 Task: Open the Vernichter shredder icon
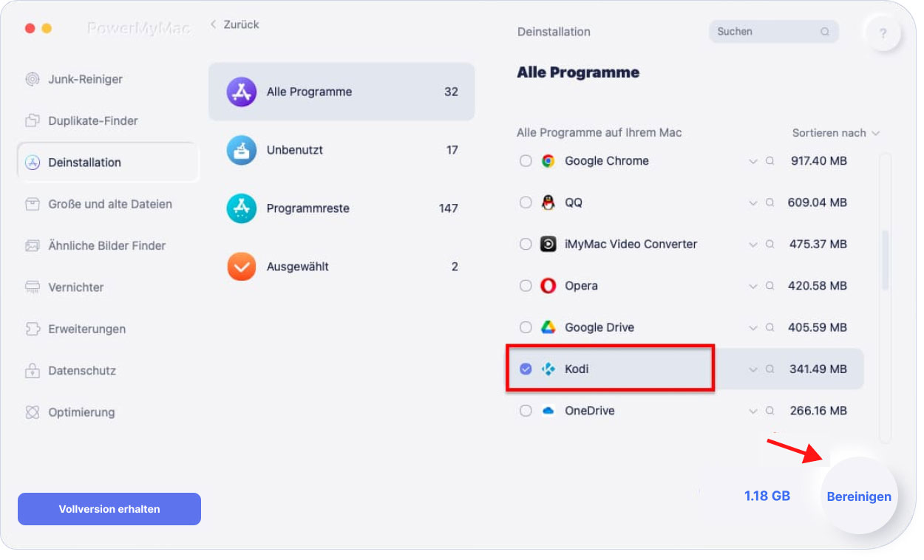[x=33, y=287]
